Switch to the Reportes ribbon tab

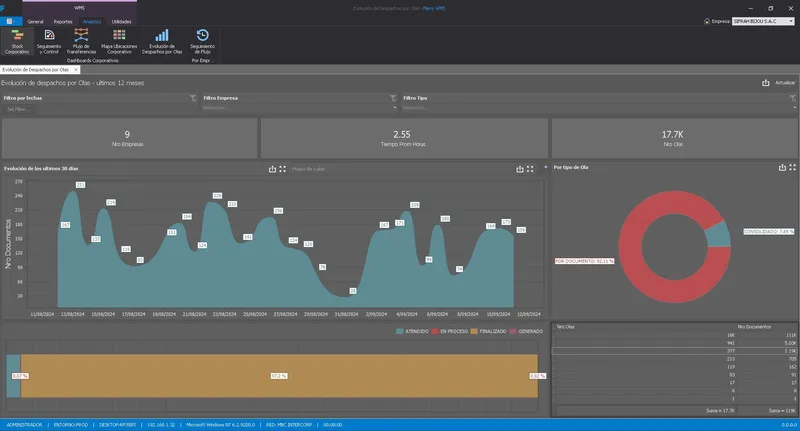point(63,21)
